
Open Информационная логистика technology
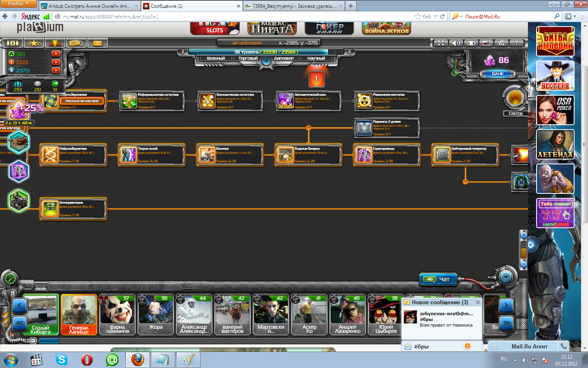151,101
